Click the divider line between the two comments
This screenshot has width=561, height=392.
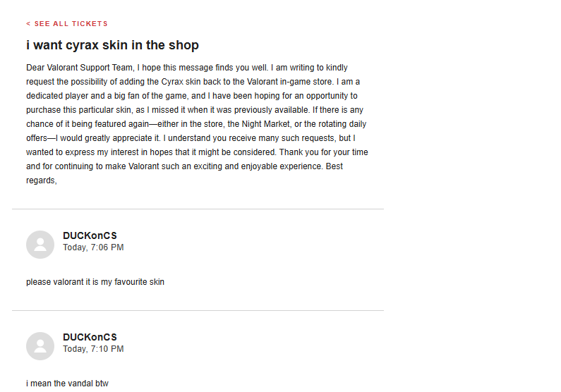click(198, 310)
